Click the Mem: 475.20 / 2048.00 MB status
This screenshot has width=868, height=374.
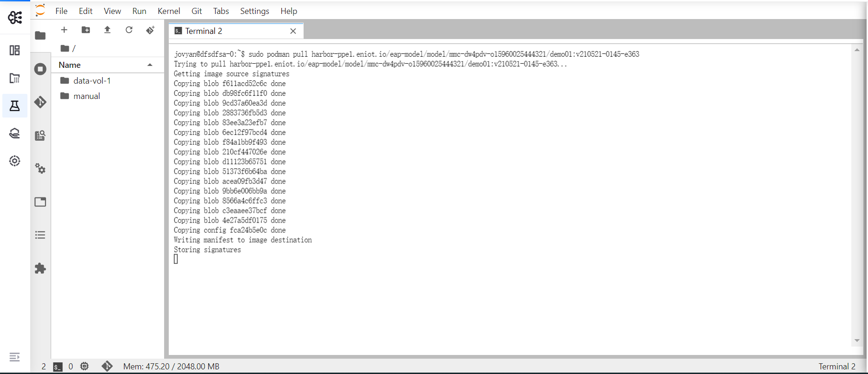171,367
